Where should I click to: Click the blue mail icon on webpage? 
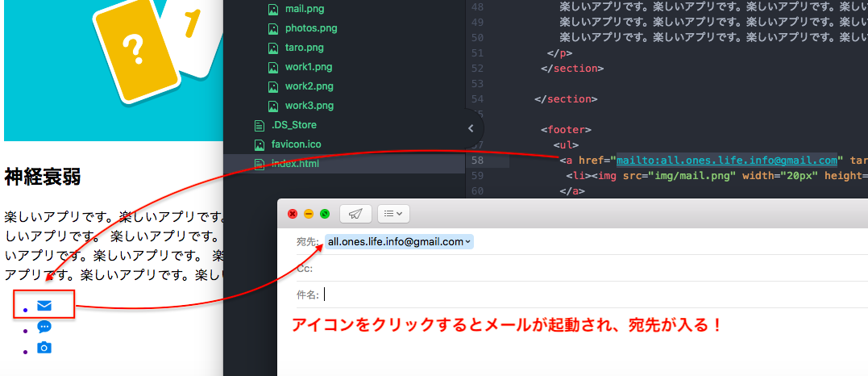click(44, 306)
